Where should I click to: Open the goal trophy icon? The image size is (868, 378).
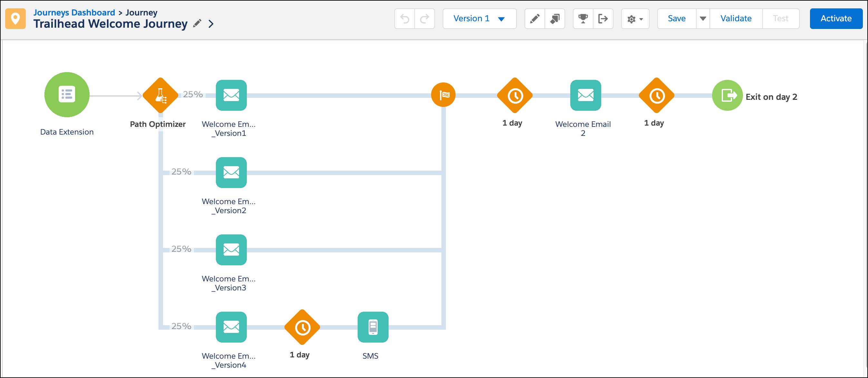(583, 18)
